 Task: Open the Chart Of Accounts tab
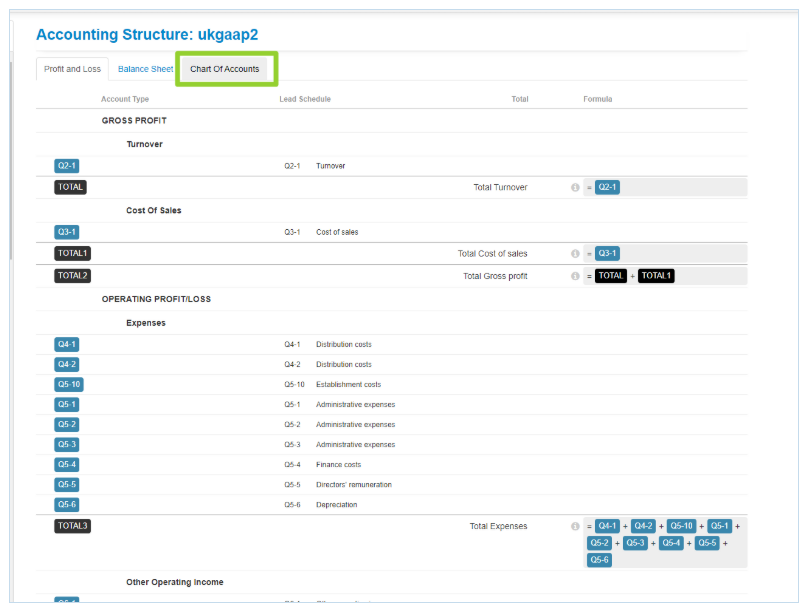tap(225, 69)
